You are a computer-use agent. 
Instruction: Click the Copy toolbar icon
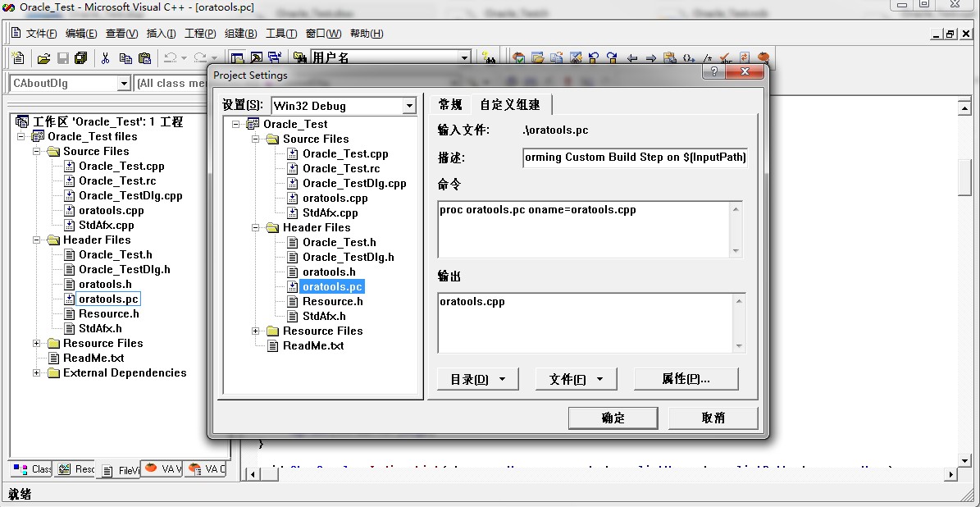point(125,58)
